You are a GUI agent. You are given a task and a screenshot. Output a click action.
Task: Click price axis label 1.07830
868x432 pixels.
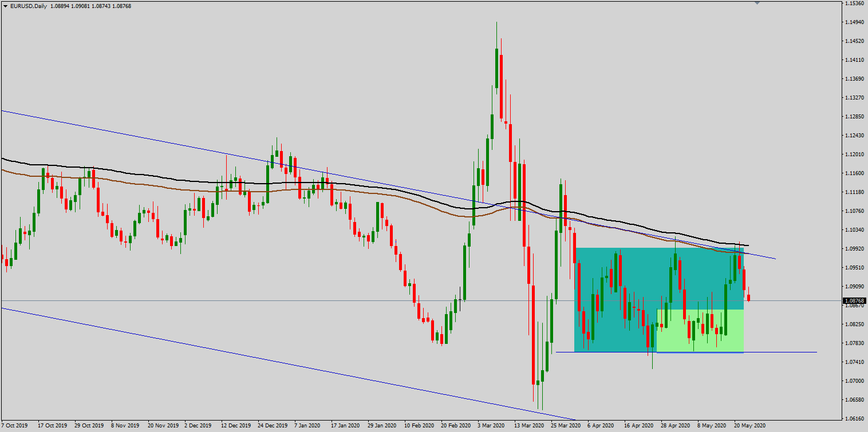[x=854, y=343]
